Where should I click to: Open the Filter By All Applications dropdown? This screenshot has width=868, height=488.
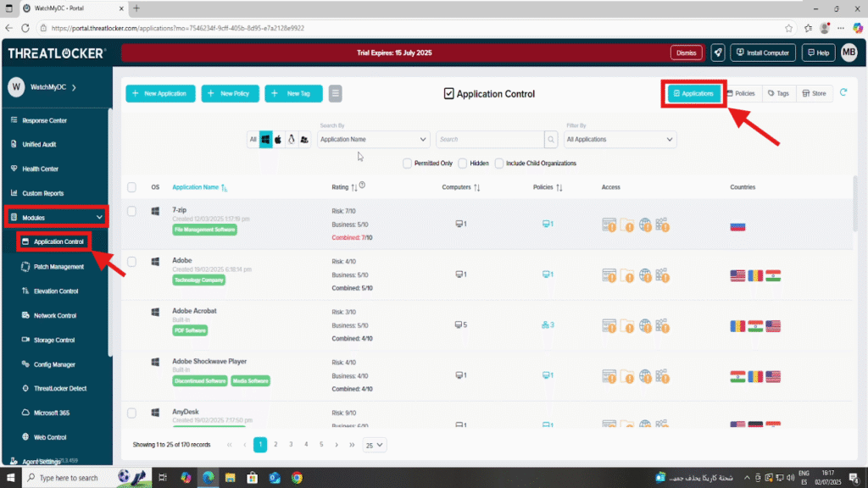coord(620,140)
